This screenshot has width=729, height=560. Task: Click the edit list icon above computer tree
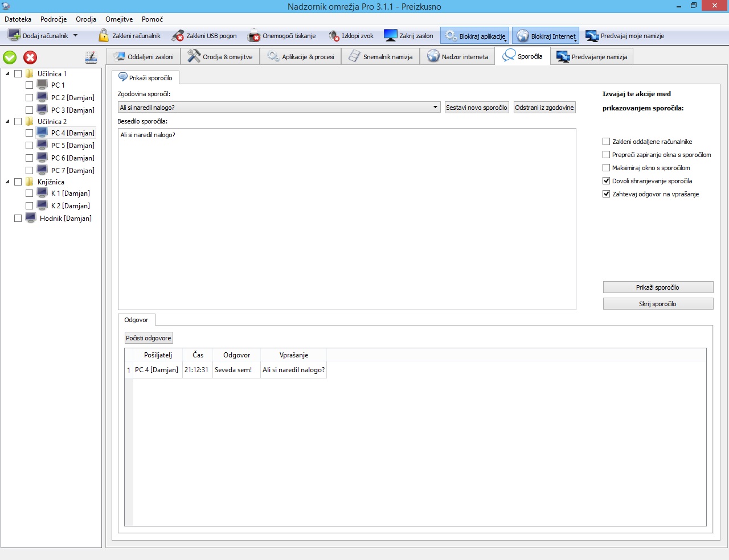coord(91,57)
